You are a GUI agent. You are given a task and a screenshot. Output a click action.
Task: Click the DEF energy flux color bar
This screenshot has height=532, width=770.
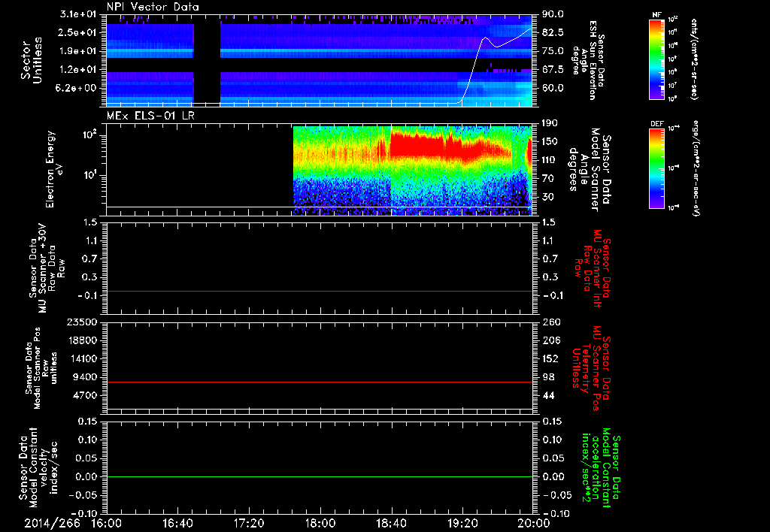pos(656,168)
